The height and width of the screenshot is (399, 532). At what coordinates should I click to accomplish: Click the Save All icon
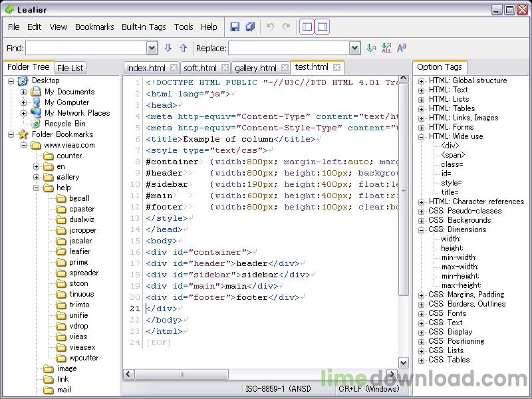coord(250,27)
